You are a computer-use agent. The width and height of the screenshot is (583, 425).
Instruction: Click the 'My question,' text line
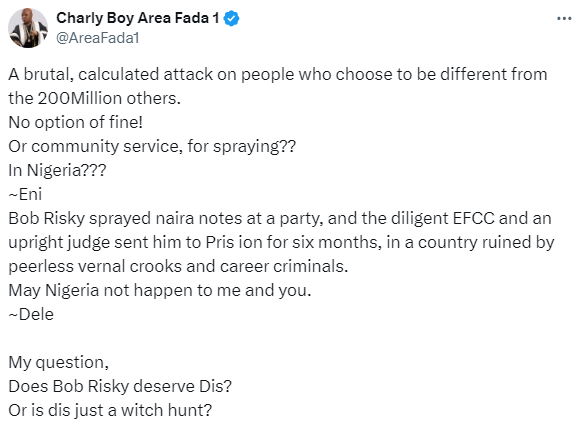(58, 363)
